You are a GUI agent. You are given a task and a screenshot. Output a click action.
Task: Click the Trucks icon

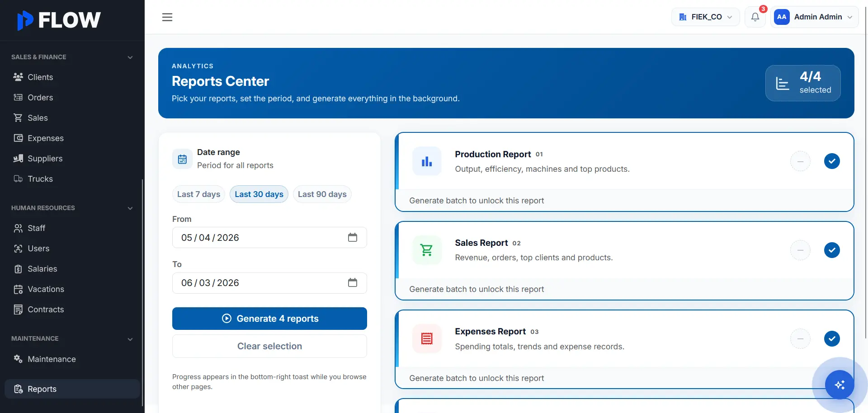(x=18, y=179)
